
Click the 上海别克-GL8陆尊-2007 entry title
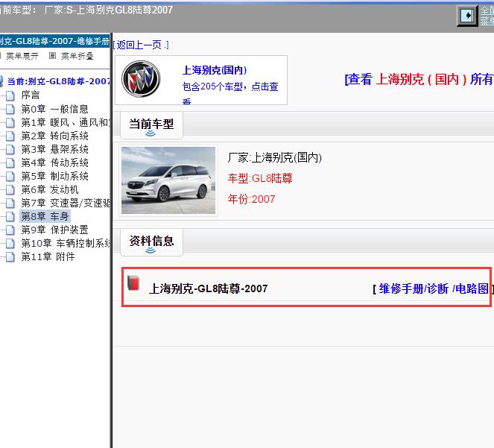pyautogui.click(x=208, y=288)
